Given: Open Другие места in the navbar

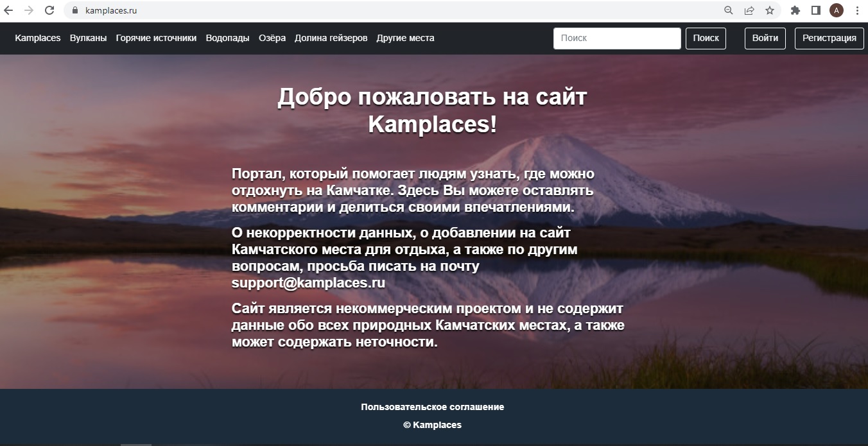Looking at the screenshot, I should click(x=405, y=38).
